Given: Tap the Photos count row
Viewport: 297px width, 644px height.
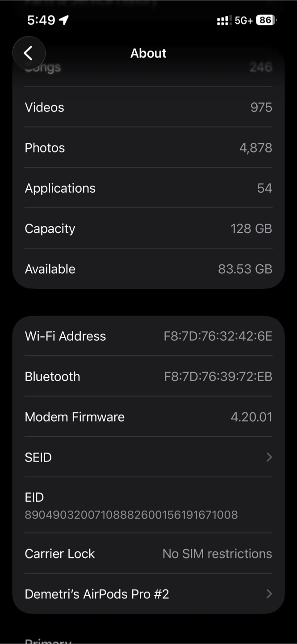Looking at the screenshot, I should (x=148, y=148).
